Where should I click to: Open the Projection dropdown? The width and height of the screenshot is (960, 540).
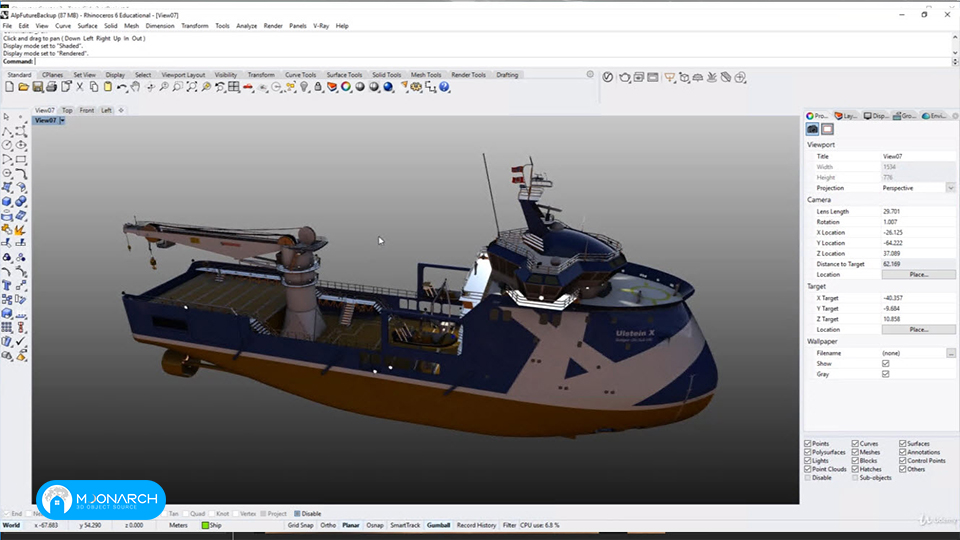(x=950, y=188)
